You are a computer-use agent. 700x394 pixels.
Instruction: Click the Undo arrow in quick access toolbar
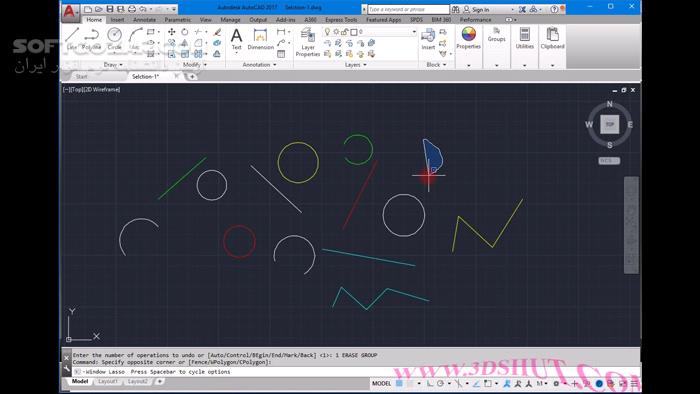[x=142, y=9]
